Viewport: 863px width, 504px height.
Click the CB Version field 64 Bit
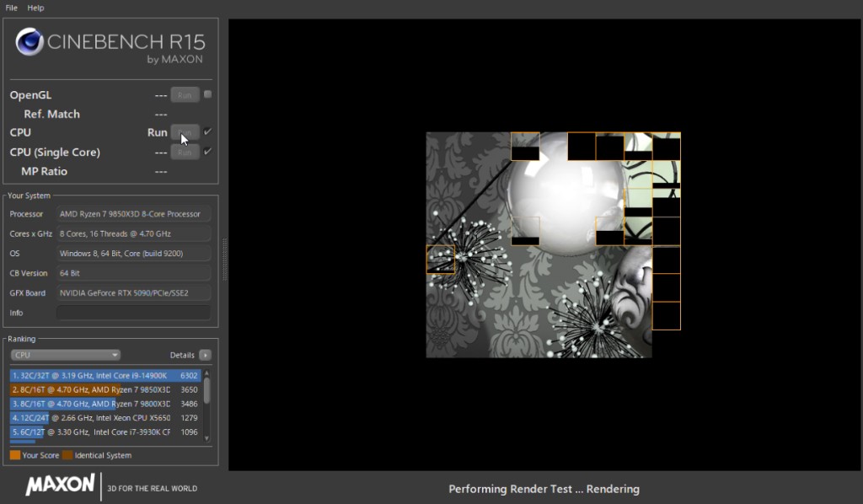[133, 273]
